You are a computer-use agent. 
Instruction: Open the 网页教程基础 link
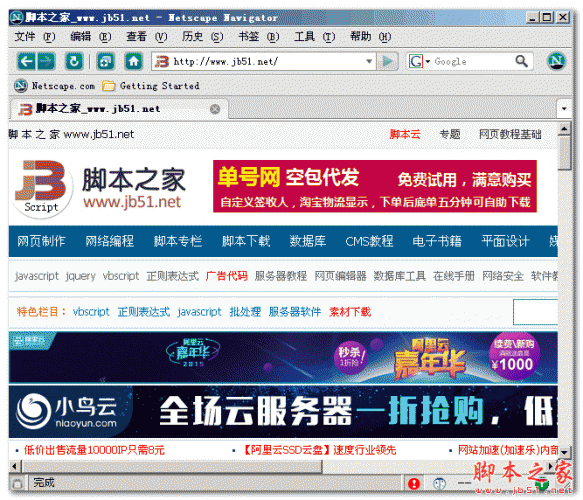[510, 134]
